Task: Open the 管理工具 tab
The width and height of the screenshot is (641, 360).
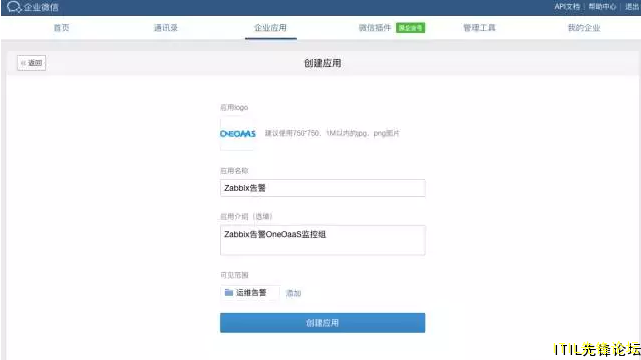Action: pyautogui.click(x=479, y=28)
